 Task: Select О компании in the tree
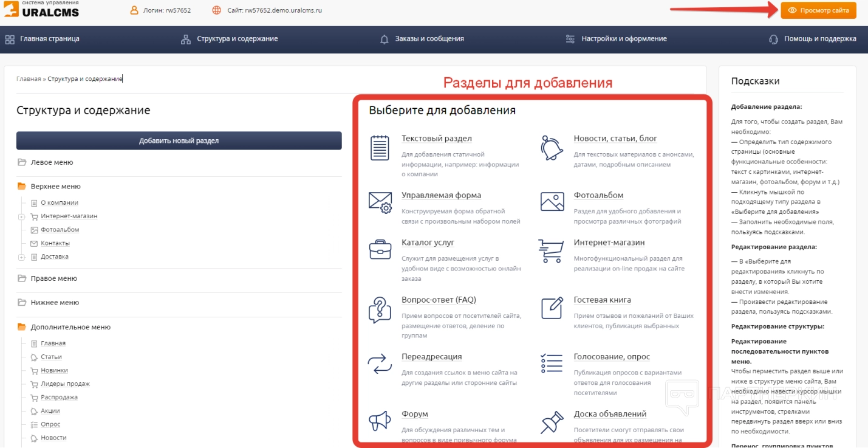click(60, 203)
